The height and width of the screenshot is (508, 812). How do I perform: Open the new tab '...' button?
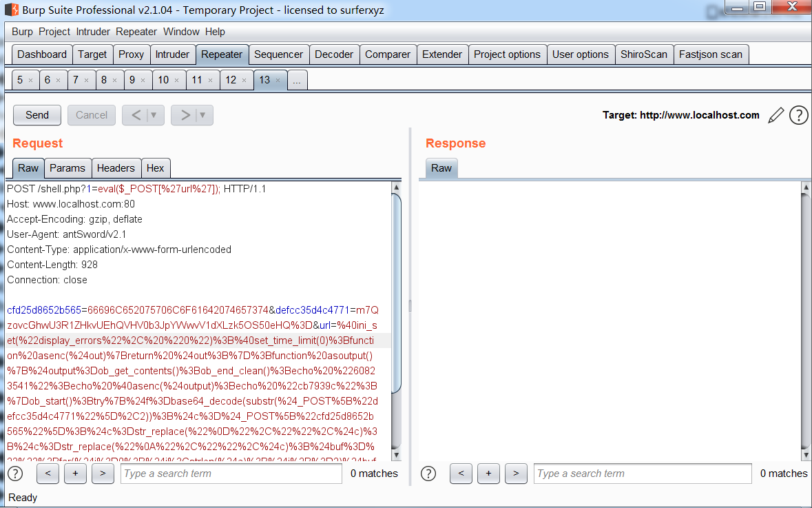pos(297,81)
